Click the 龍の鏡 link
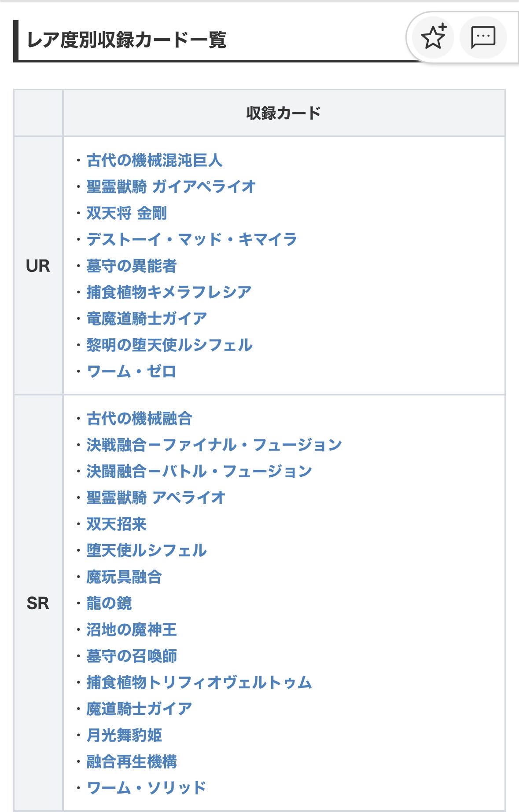 coord(109,603)
